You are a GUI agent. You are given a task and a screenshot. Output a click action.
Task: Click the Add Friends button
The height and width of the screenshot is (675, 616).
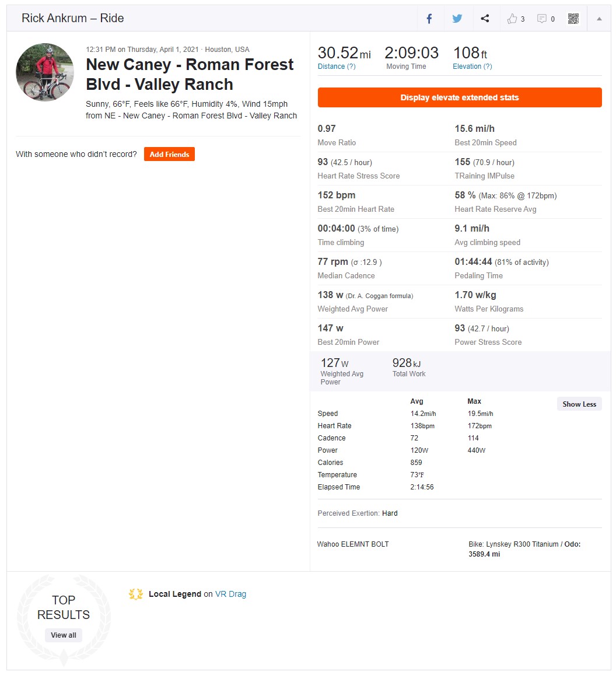(169, 154)
